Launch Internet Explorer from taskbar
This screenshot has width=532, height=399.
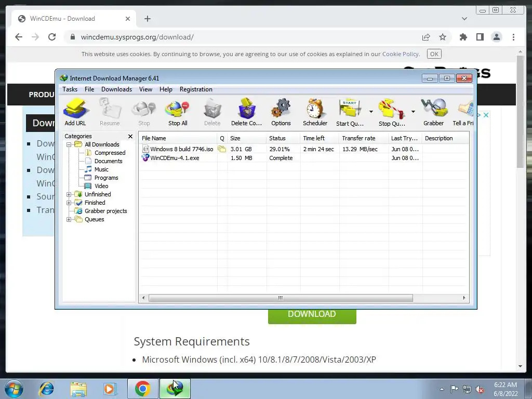(x=46, y=389)
